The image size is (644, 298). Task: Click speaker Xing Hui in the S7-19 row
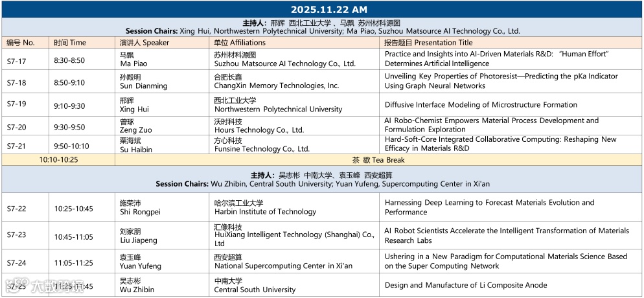(134, 105)
